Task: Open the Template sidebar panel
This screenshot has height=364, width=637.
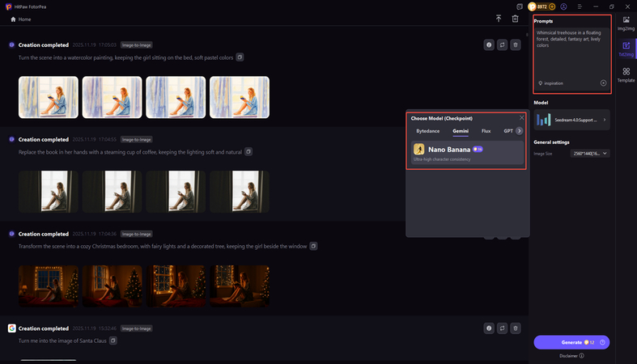Action: pos(626,75)
